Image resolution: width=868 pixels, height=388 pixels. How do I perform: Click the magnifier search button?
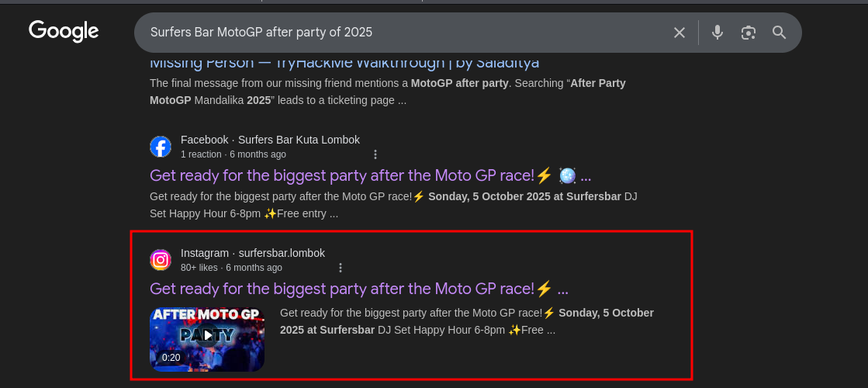[779, 33]
